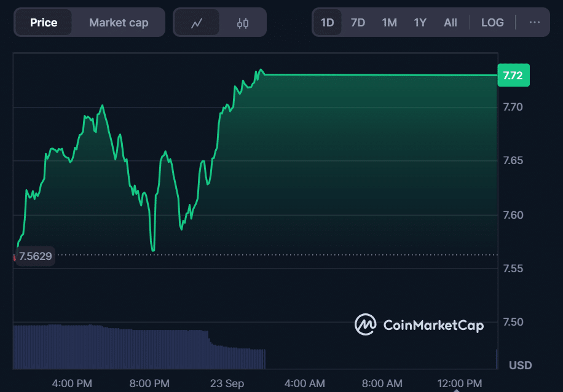This screenshot has width=563, height=392.
Task: Click the 12:00 PM time axis label
Action: coord(459,383)
